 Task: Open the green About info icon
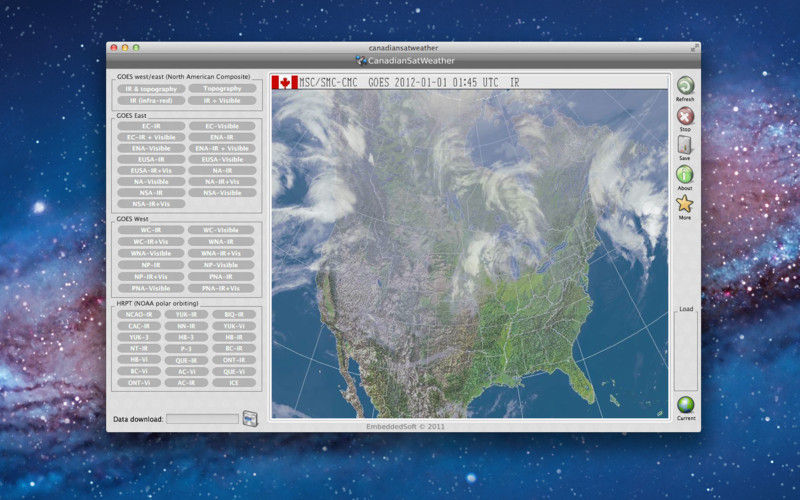pyautogui.click(x=685, y=174)
